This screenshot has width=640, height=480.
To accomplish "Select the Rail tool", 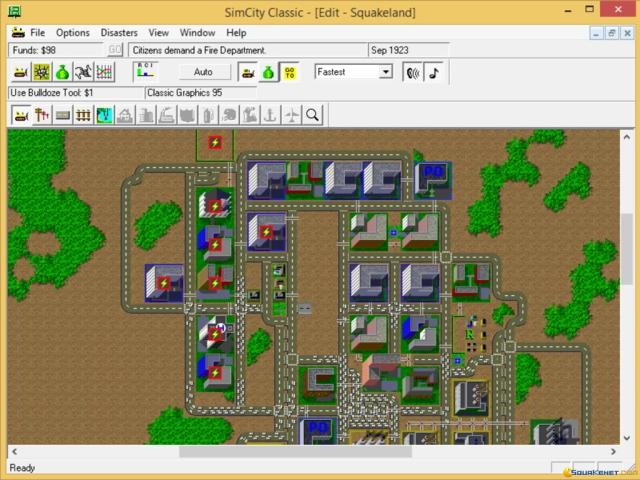I will click(83, 115).
